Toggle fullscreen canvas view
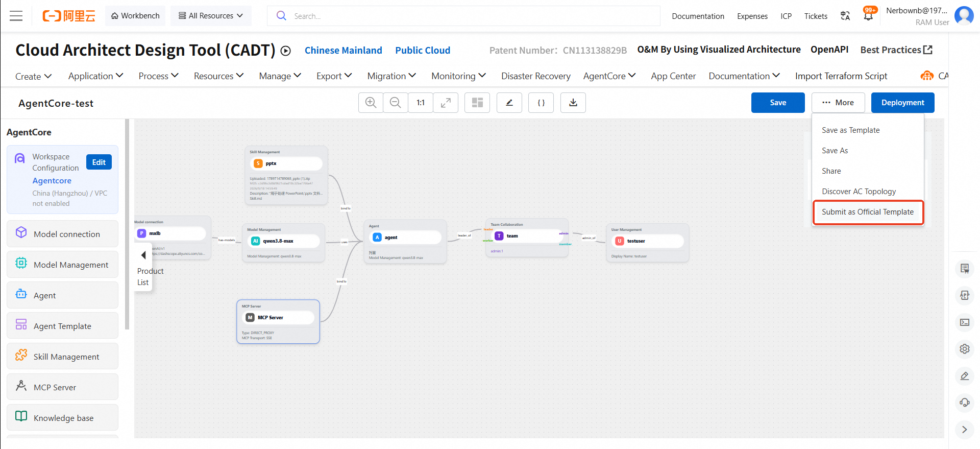 (446, 103)
